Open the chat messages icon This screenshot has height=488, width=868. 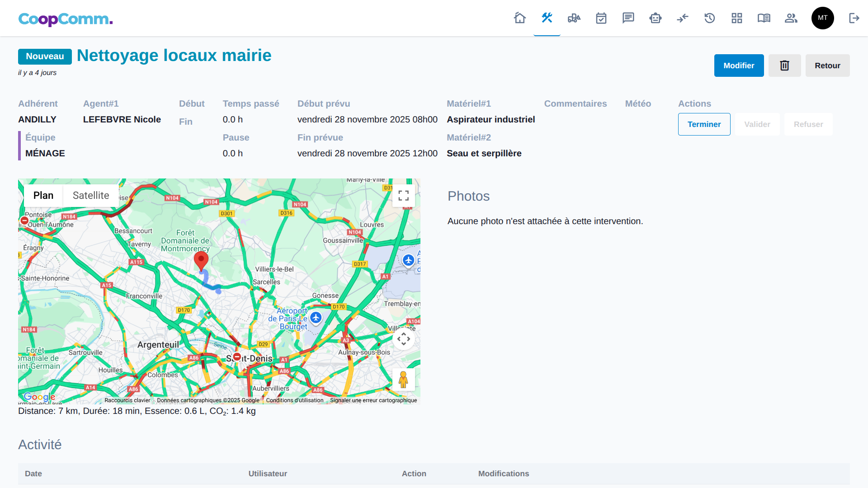(628, 18)
